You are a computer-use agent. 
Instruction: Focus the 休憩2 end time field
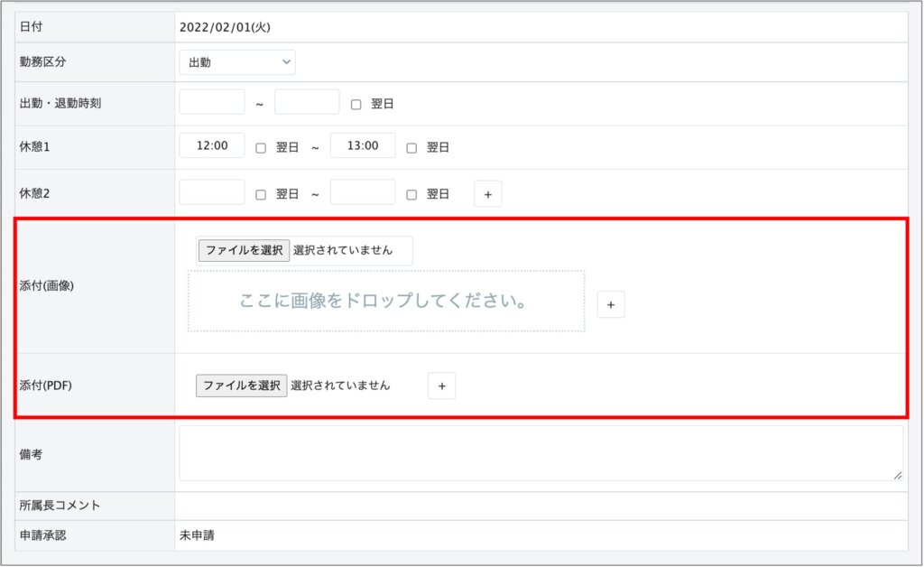tap(363, 193)
